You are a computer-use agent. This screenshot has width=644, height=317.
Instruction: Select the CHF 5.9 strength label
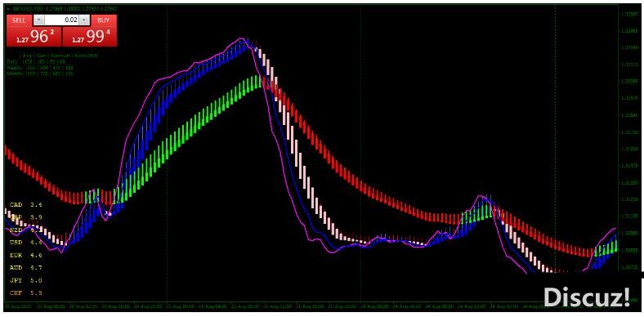(x=26, y=293)
